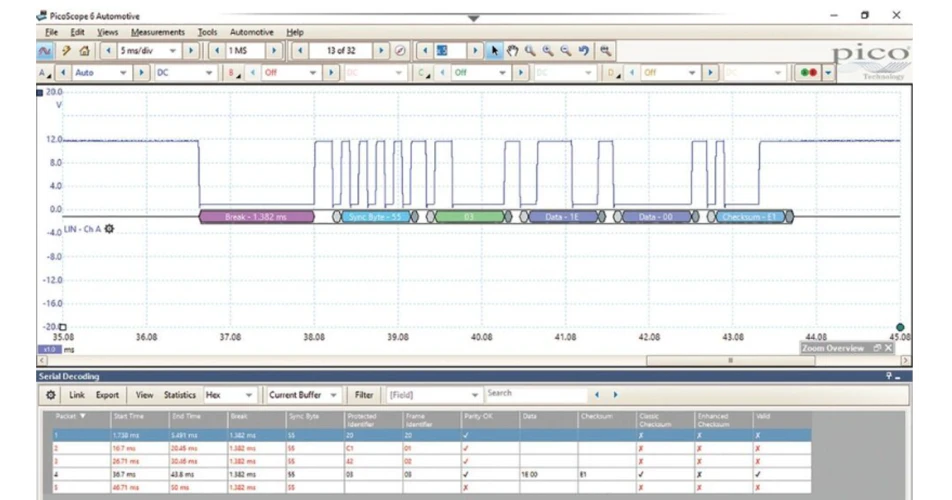The width and height of the screenshot is (952, 500).
Task: Go to previous waveform buffer
Action: tap(299, 51)
